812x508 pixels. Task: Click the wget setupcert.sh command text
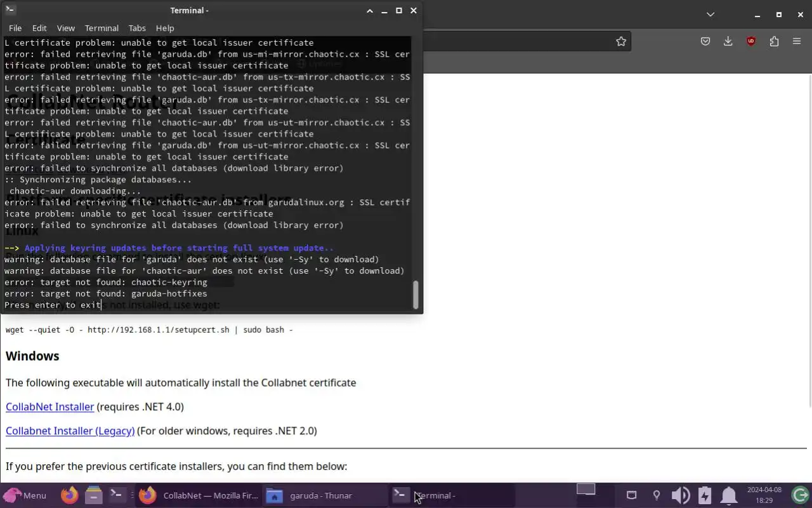coord(149,330)
